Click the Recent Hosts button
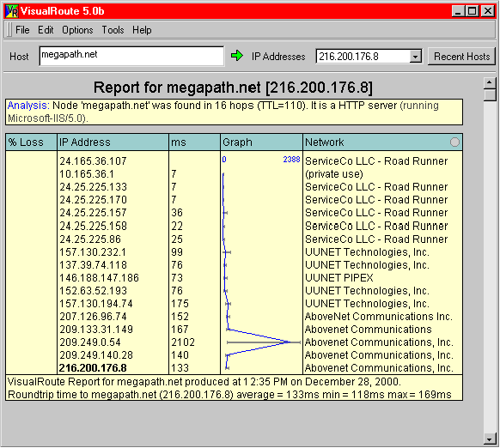The image size is (500, 448). 461,57
